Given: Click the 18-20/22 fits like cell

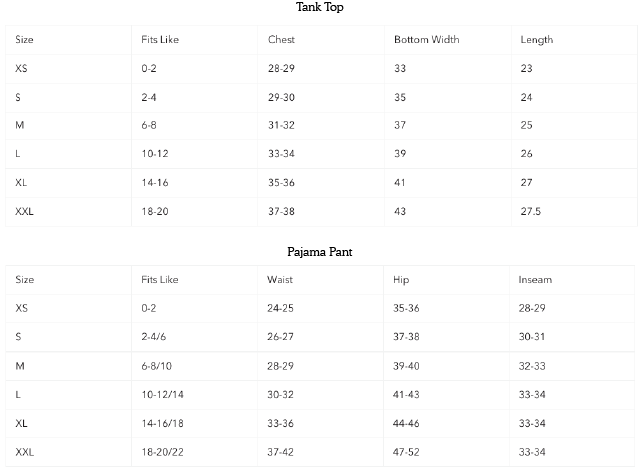Looking at the screenshot, I should point(164,453).
